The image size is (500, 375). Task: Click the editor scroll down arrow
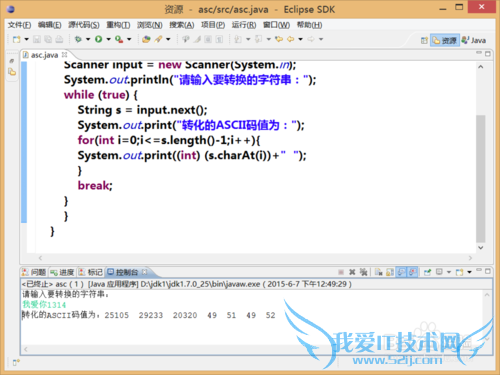pos(480,248)
